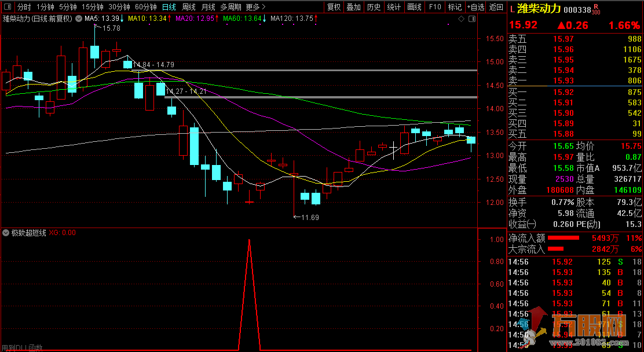
Task: Click the 14.84 - 14.79 gap level label
Action: [x=153, y=64]
